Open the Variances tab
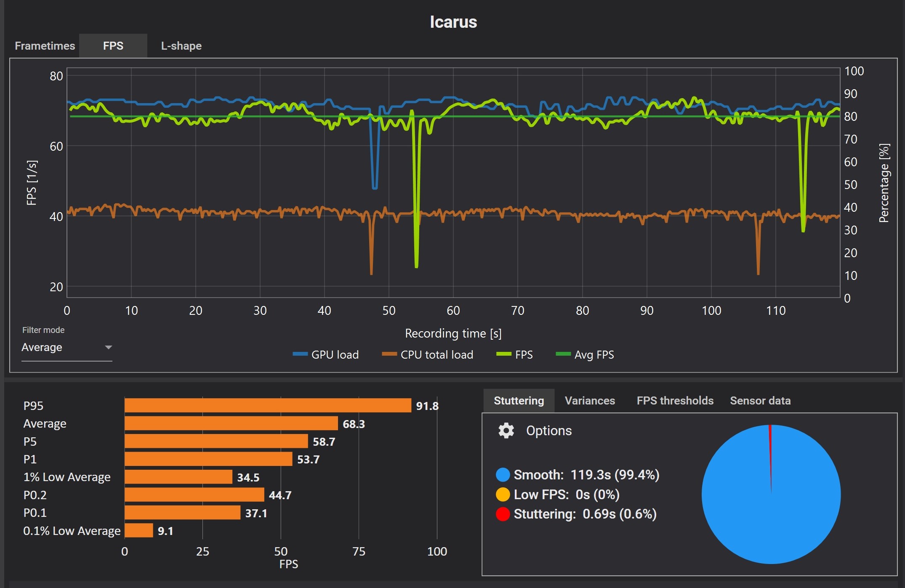Viewport: 905px width, 588px height. pyautogui.click(x=589, y=401)
